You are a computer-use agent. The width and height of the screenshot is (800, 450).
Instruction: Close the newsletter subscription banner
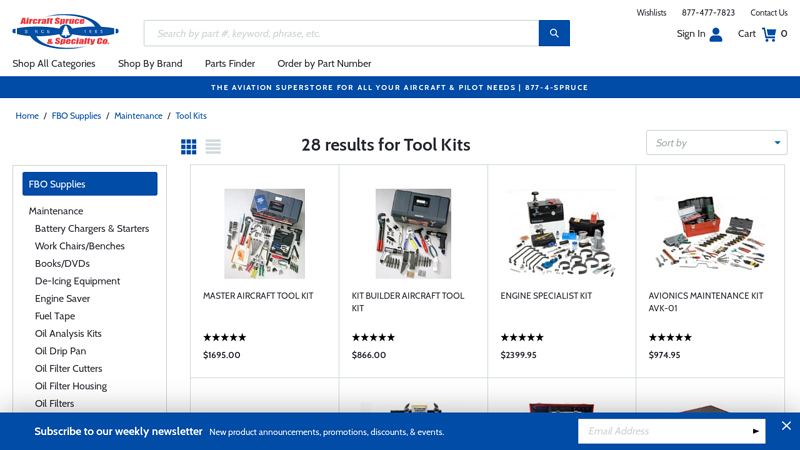(x=786, y=426)
